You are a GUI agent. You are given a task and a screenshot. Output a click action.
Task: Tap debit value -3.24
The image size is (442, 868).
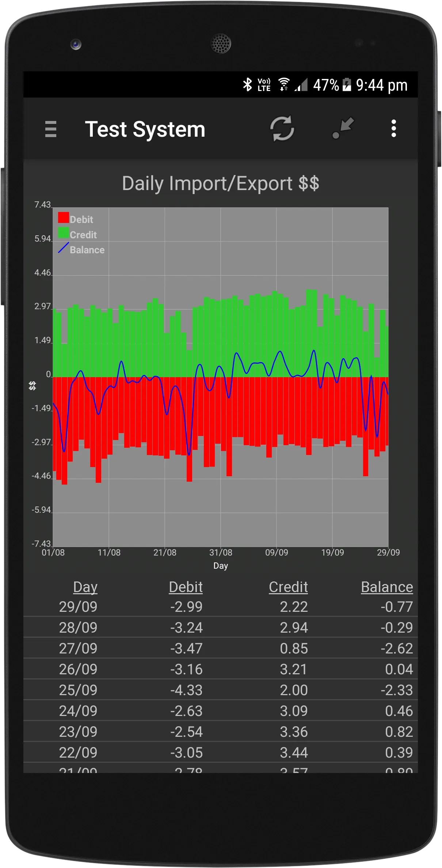pyautogui.click(x=186, y=628)
